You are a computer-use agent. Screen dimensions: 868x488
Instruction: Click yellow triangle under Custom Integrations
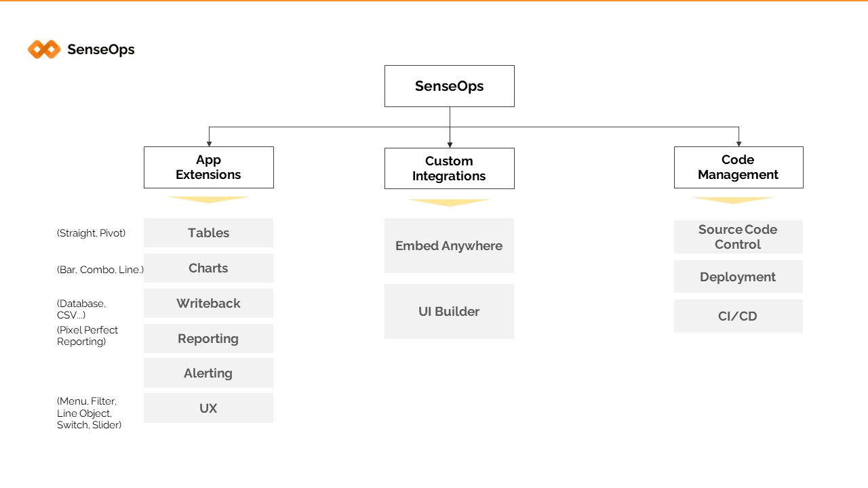[x=449, y=202]
